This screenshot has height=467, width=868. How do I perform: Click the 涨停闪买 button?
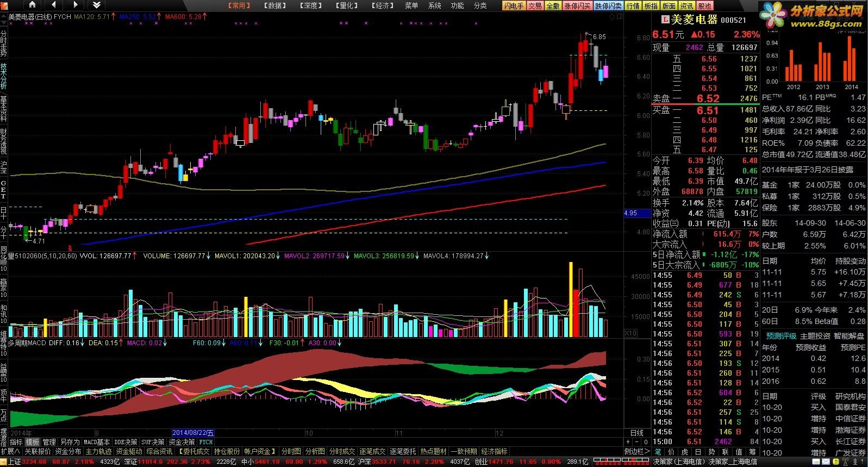point(577,5)
